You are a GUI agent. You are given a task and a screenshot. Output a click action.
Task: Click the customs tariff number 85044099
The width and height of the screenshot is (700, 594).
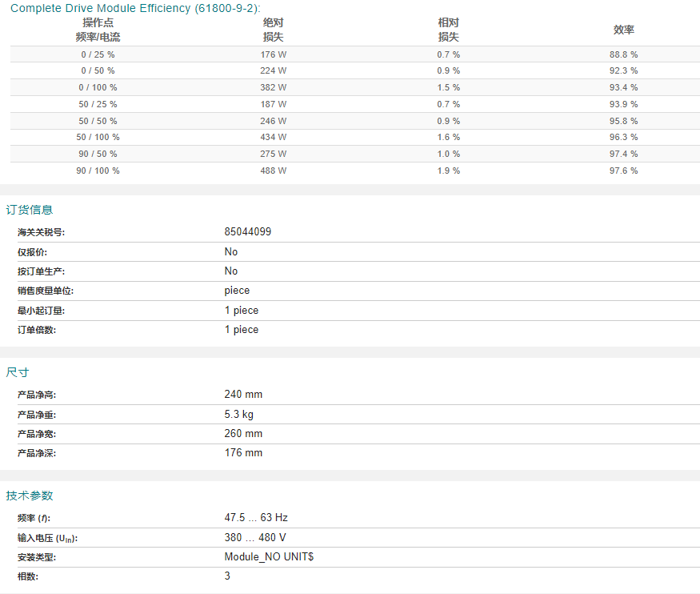[248, 232]
